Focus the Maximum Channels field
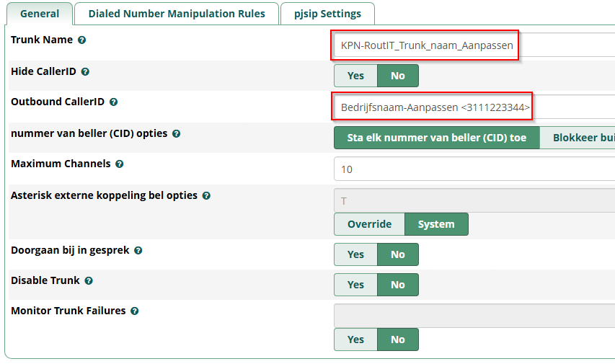Screen dimensions: 615x364 [x=473, y=169]
